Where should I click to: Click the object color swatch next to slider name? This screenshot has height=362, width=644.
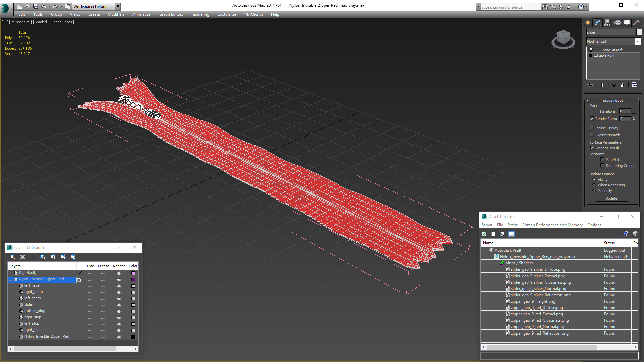click(x=639, y=32)
